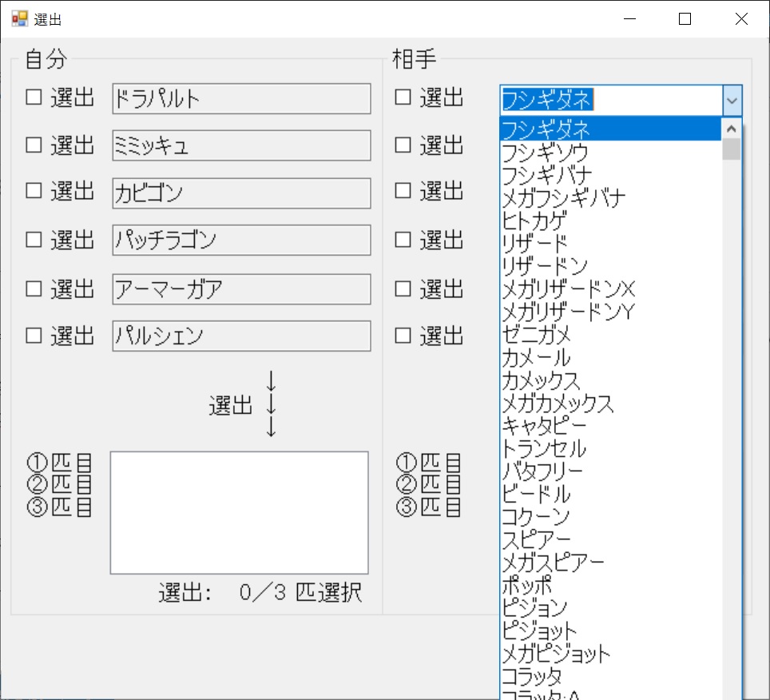This screenshot has width=770, height=700.
Task: Select スピアー from the list
Action: tap(610, 540)
